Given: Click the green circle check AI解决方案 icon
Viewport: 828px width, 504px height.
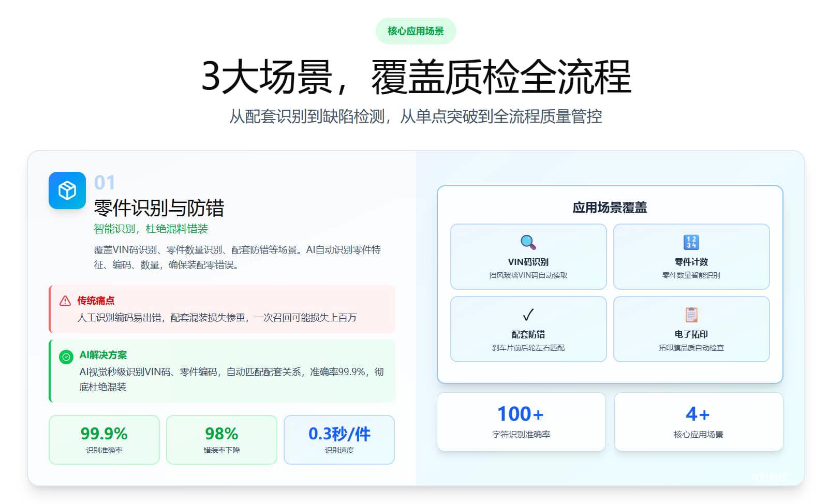Looking at the screenshot, I should pos(66,357).
